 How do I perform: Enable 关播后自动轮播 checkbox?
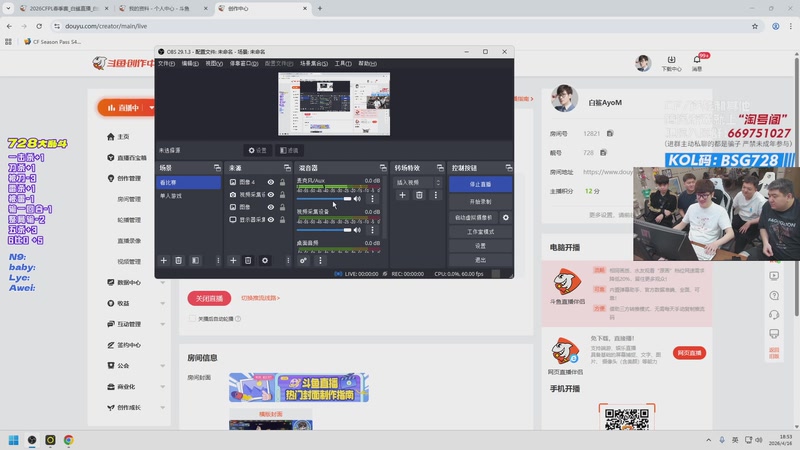pyautogui.click(x=192, y=318)
